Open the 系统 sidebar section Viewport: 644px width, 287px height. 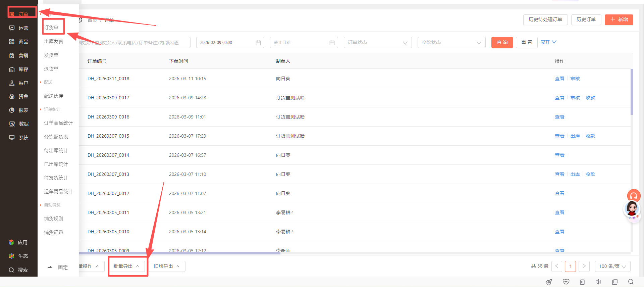(19, 138)
